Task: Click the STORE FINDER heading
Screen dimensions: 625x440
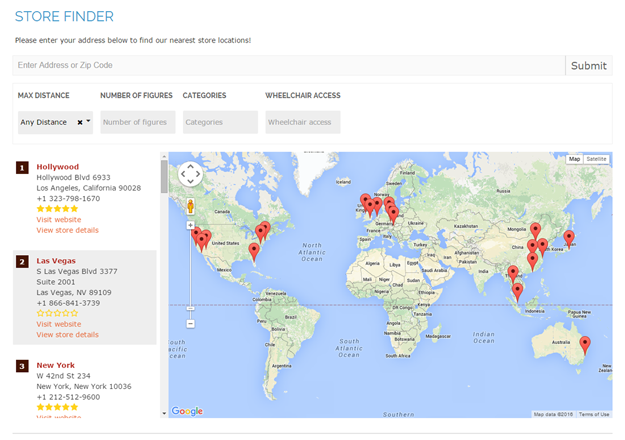Action: point(64,16)
